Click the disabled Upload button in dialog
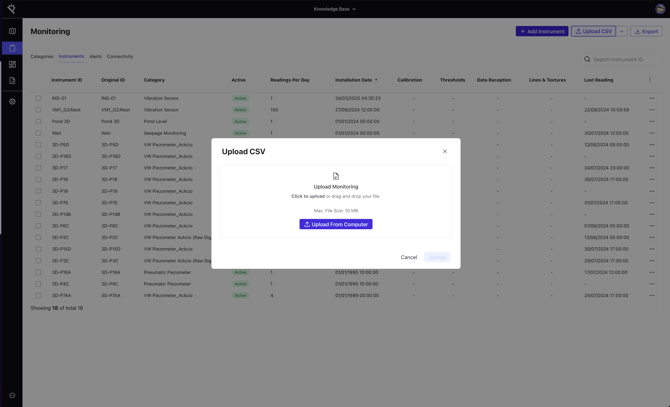The height and width of the screenshot is (407, 670). pyautogui.click(x=437, y=257)
